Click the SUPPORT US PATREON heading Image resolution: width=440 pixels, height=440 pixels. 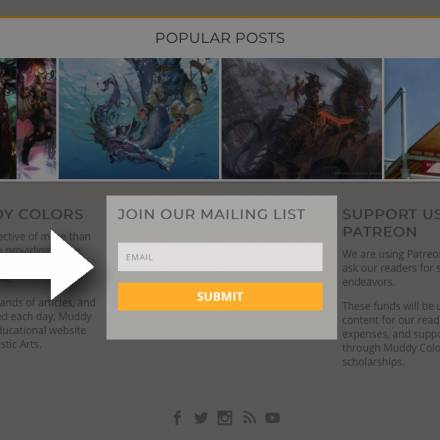(391, 223)
